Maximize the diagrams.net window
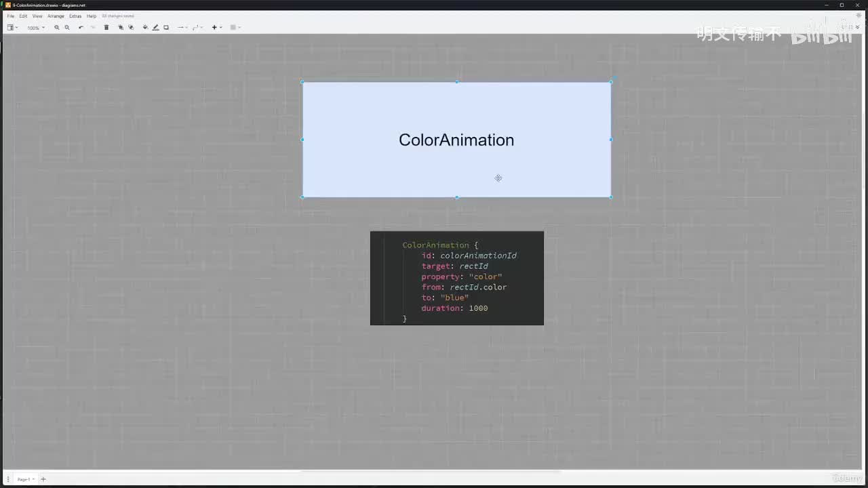This screenshot has height=488, width=868. [842, 5]
